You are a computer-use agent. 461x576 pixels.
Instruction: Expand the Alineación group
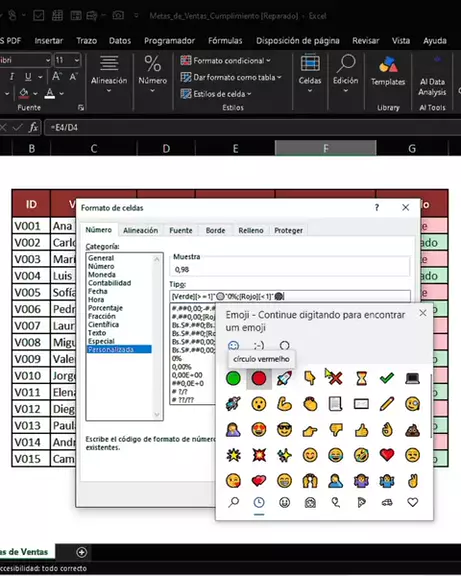(109, 73)
